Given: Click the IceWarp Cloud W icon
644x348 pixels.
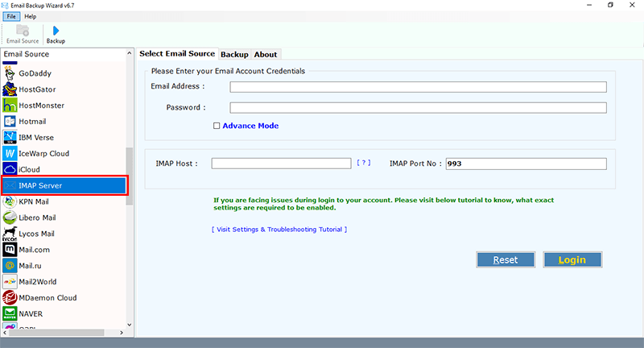Looking at the screenshot, I should (x=10, y=153).
